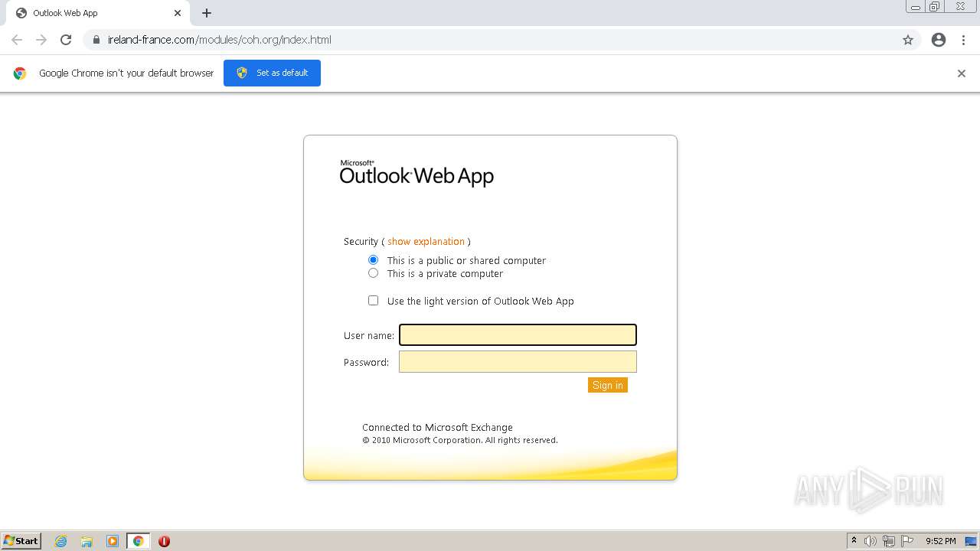The width and height of the screenshot is (980, 551).
Task: Open the volume speaker tray icon
Action: tap(871, 541)
